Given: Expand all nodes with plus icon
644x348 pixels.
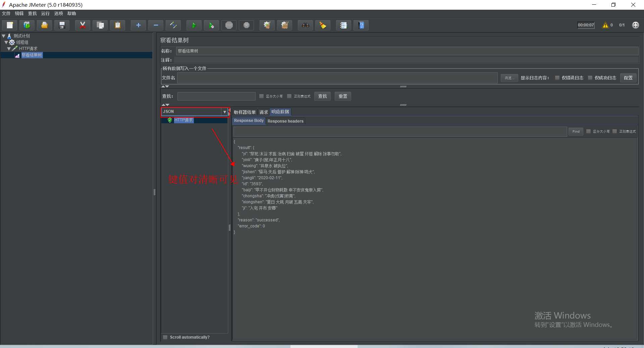Looking at the screenshot, I should (x=138, y=25).
